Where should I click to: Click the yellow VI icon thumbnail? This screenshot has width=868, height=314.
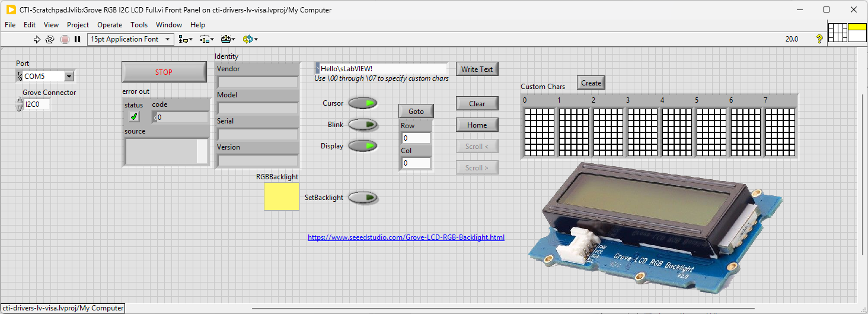[857, 32]
